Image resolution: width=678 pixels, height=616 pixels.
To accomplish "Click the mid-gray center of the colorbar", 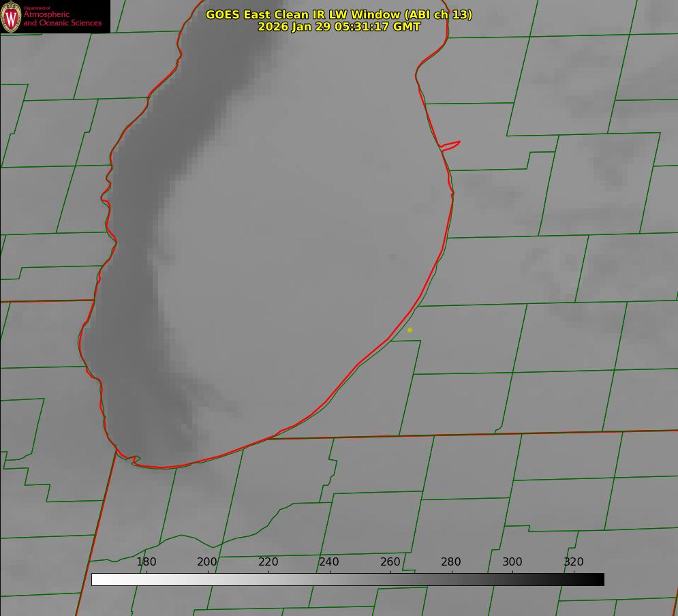I will tap(348, 579).
